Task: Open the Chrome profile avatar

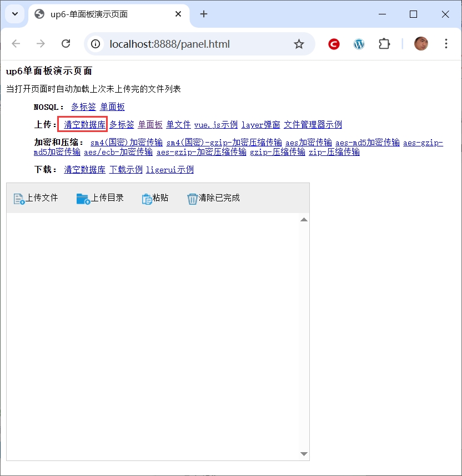Action: tap(421, 44)
